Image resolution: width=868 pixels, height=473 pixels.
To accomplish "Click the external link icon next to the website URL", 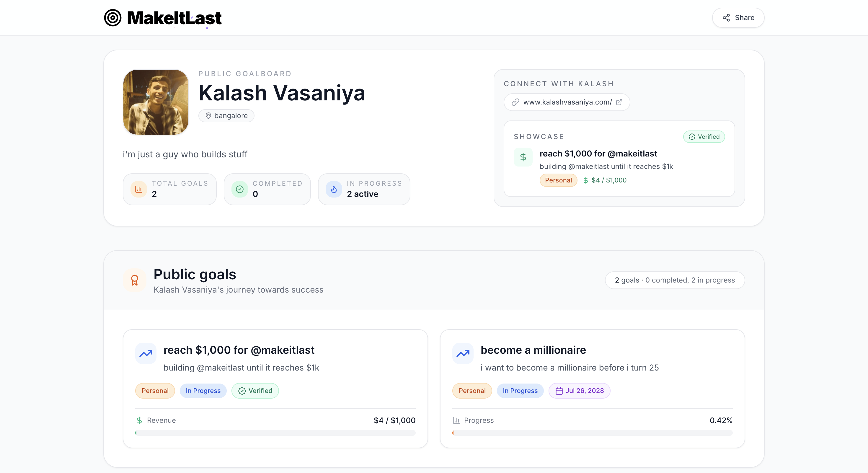I will coord(620,102).
